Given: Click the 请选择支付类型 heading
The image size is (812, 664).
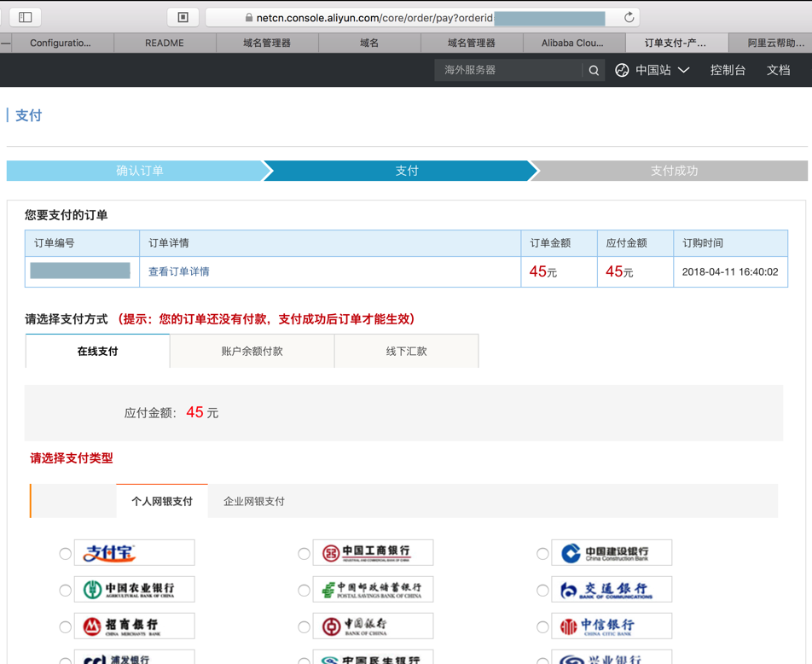Looking at the screenshot, I should pyautogui.click(x=72, y=458).
